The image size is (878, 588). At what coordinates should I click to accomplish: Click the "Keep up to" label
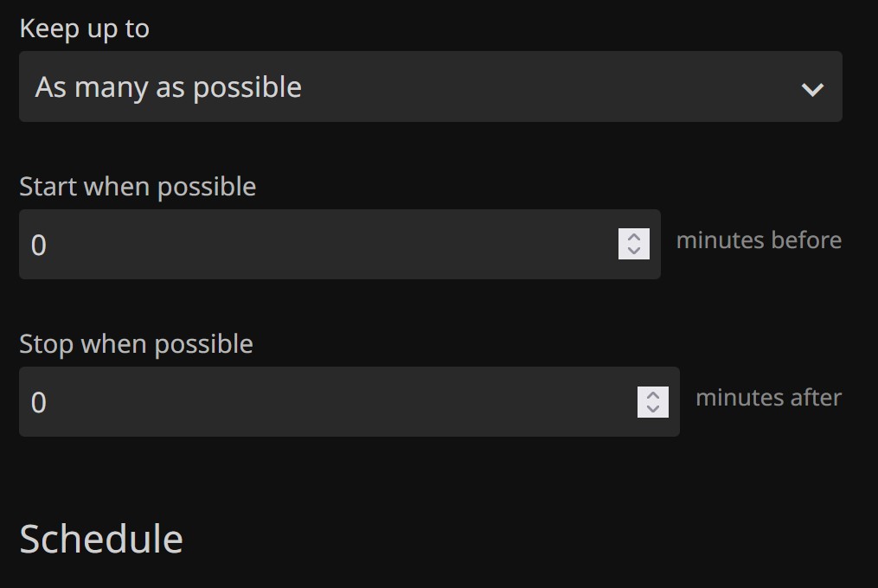(x=85, y=29)
